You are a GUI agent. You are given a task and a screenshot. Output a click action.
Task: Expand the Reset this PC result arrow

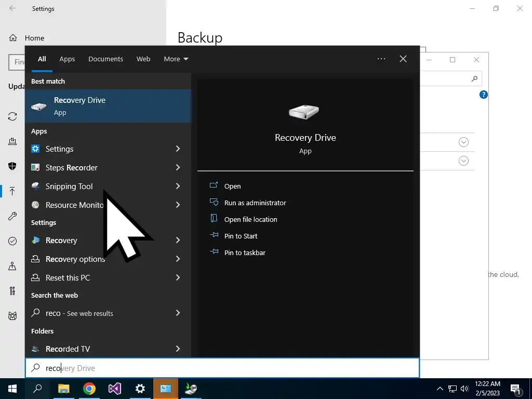[178, 277]
